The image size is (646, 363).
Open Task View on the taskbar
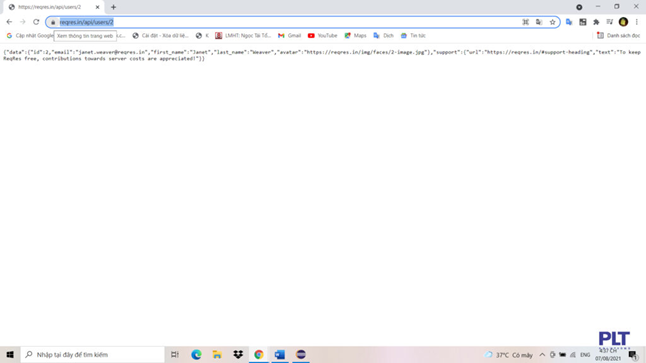pos(175,354)
